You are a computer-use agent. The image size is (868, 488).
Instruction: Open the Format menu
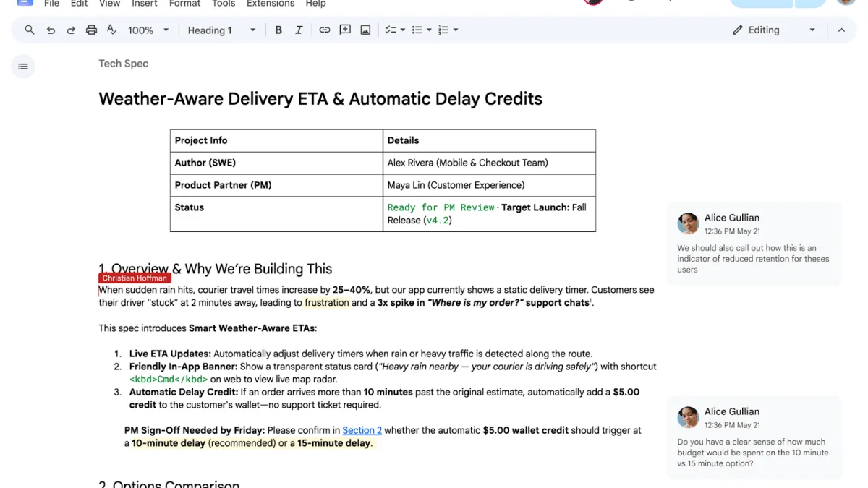[185, 4]
